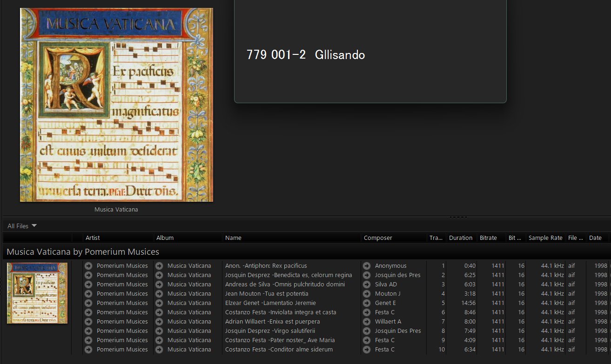Click album arrow icon on Conditor alme siderum row
This screenshot has width=611, height=364.
(x=159, y=350)
